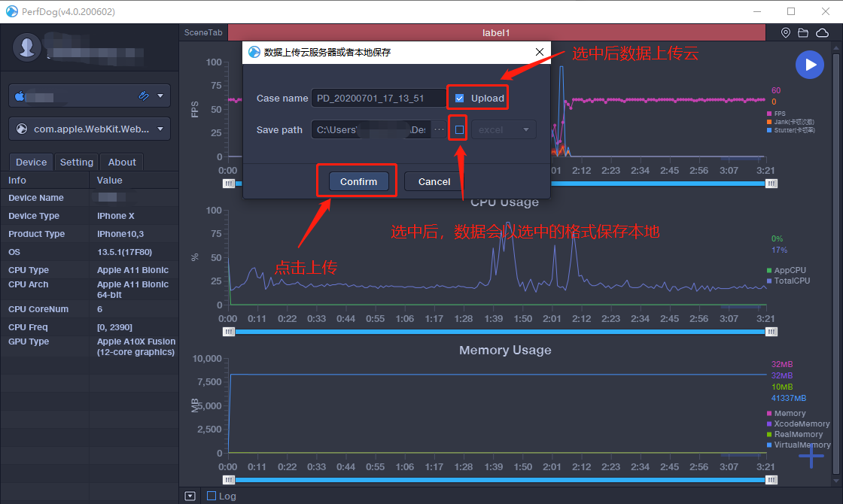Screen dimensions: 843x504
Task: Open the location pin icon in SceneTab bar
Action: tap(786, 33)
